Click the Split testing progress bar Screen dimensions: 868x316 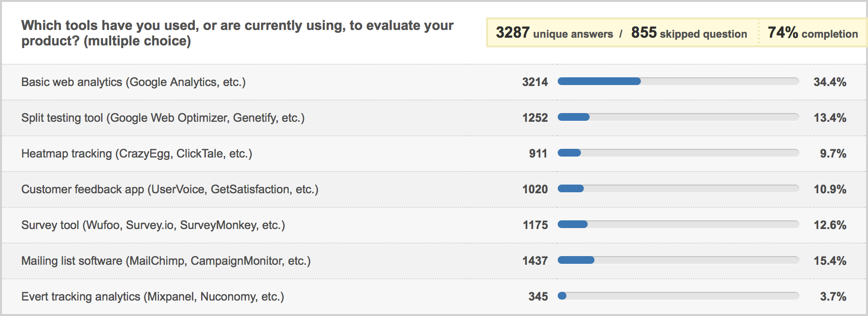tap(678, 117)
